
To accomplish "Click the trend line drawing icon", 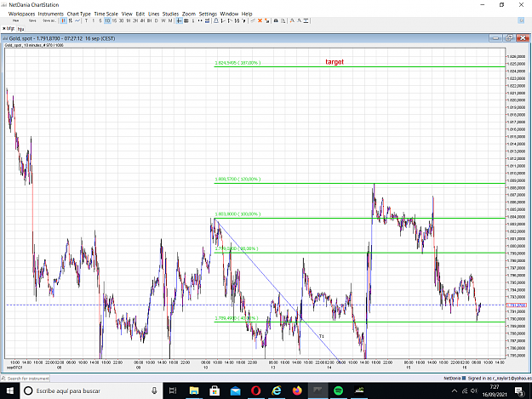I will pos(253,20).
